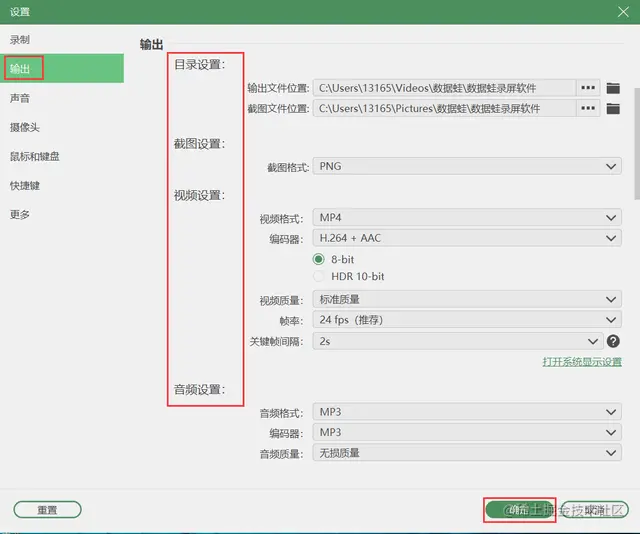Open the 打开系统显示设置 link
Screen dimensions: 640x534
click(x=582, y=362)
